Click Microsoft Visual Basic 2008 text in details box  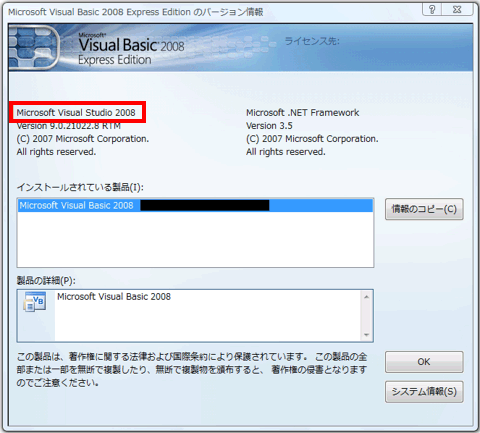tap(114, 297)
